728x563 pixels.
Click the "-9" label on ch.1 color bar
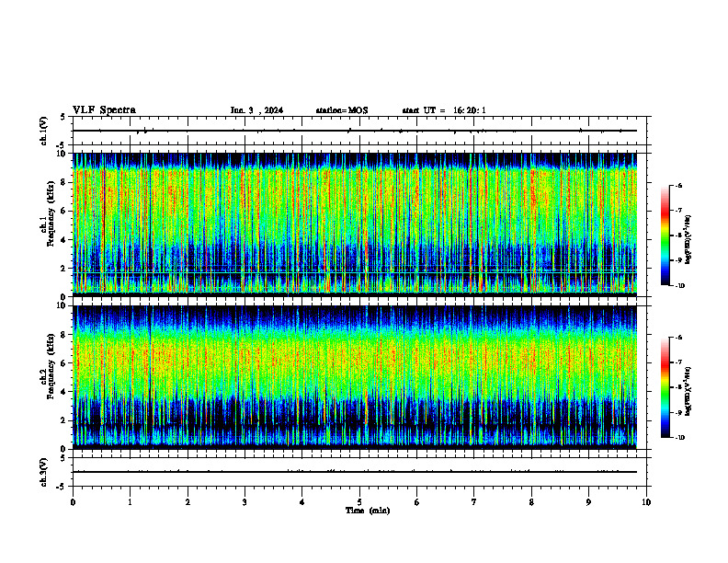678,260
